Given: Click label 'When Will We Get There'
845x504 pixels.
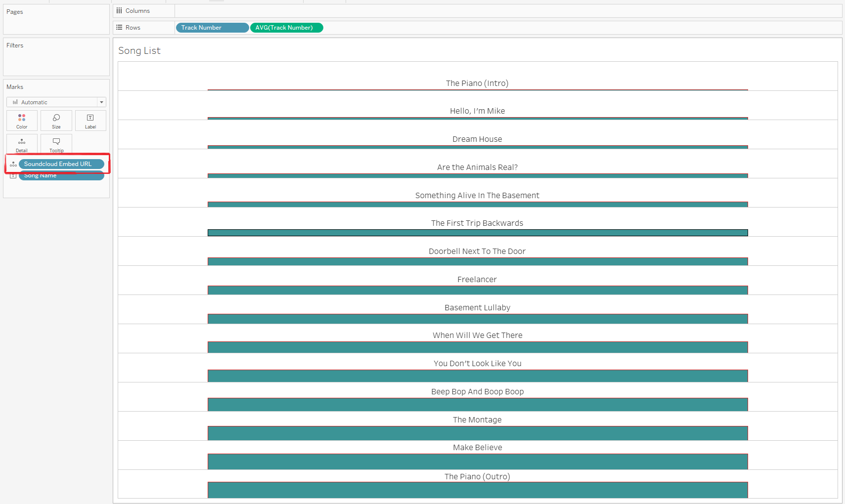Looking at the screenshot, I should [478, 336].
